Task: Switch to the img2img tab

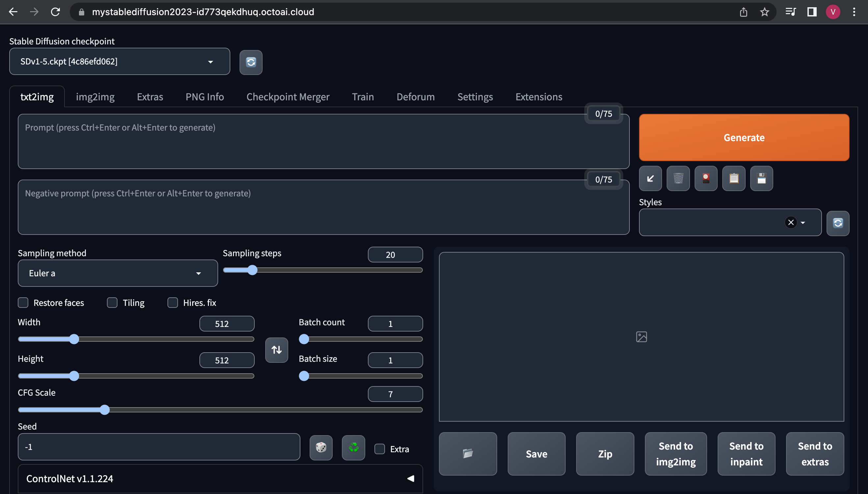Action: pos(95,97)
